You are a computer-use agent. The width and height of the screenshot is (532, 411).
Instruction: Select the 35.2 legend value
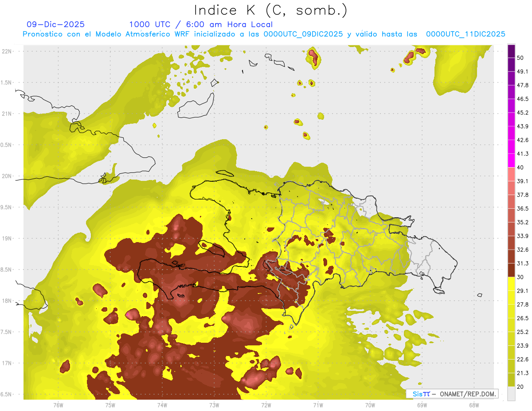pyautogui.click(x=522, y=222)
